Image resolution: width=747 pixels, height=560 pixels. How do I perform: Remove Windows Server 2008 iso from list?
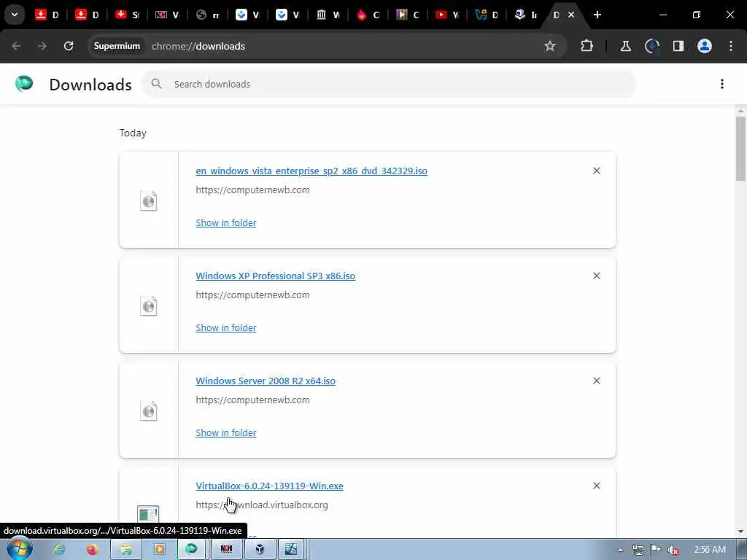click(597, 381)
